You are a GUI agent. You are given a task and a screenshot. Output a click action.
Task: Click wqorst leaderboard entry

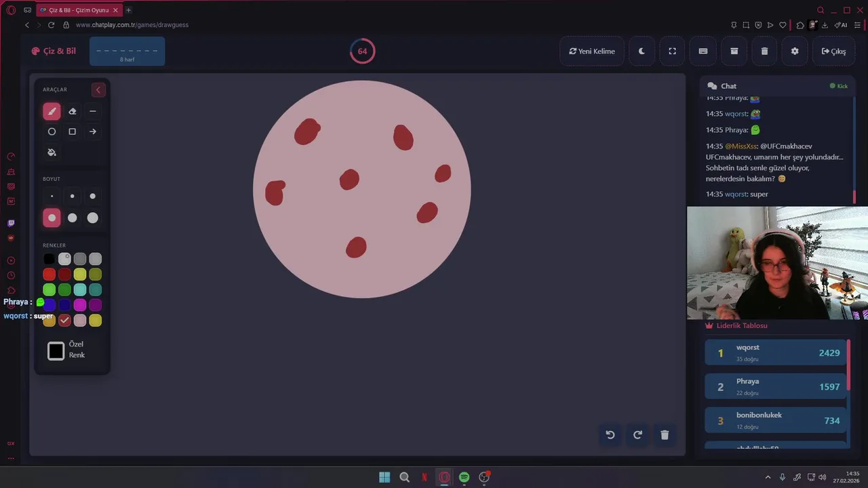(x=776, y=352)
